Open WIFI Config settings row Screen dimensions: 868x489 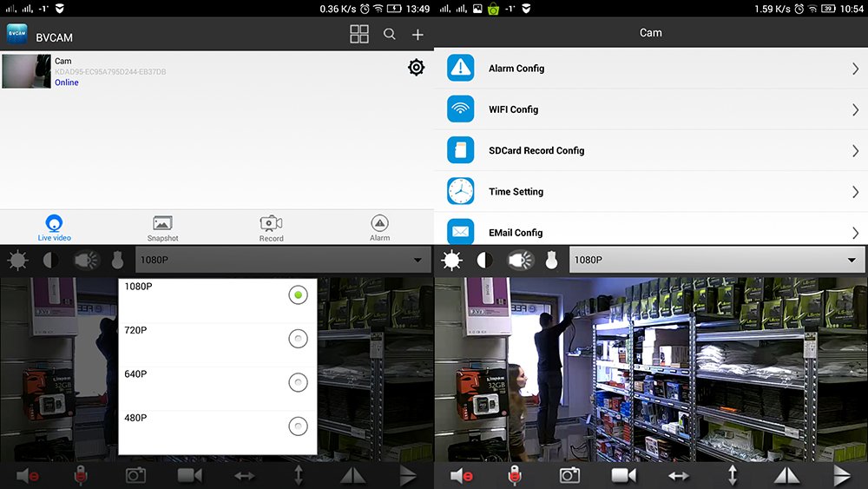click(651, 109)
